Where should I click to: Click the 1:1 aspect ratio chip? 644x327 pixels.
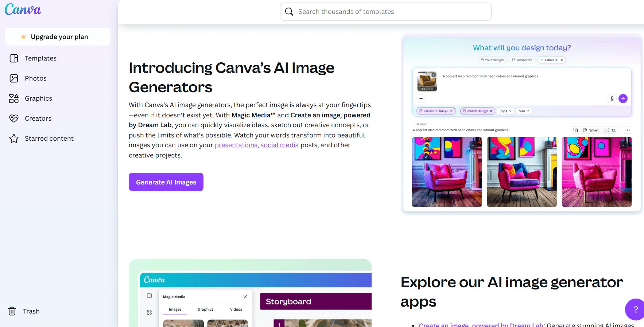(610, 130)
